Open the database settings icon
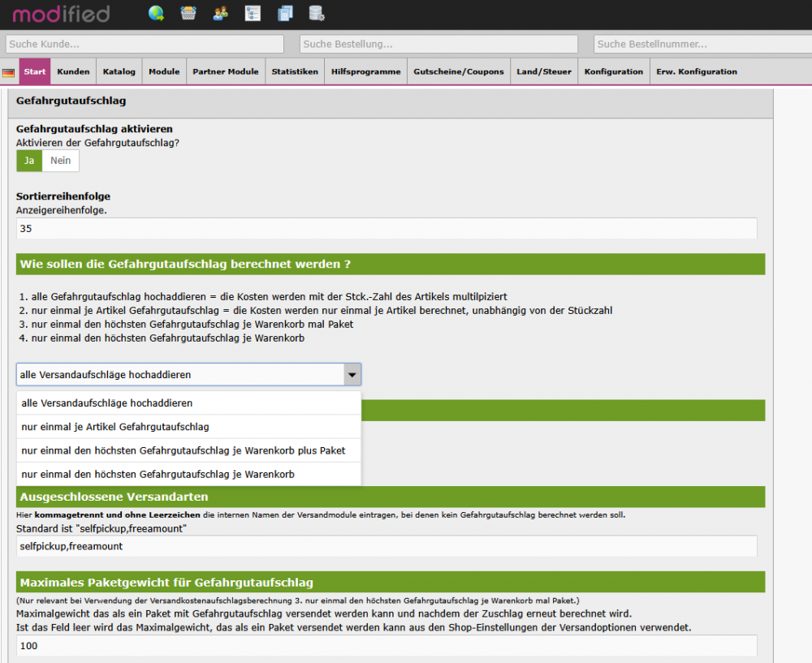Viewport: 812px width, 663px height. [x=317, y=13]
